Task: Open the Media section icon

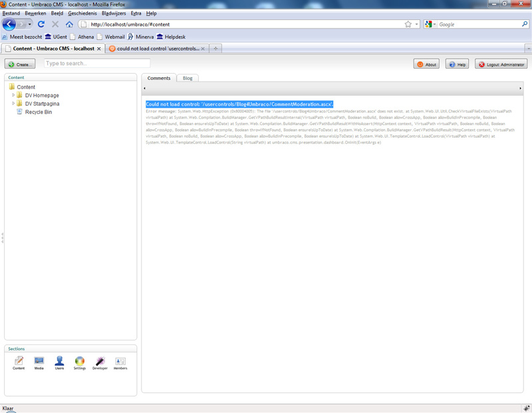Action: pos(39,362)
